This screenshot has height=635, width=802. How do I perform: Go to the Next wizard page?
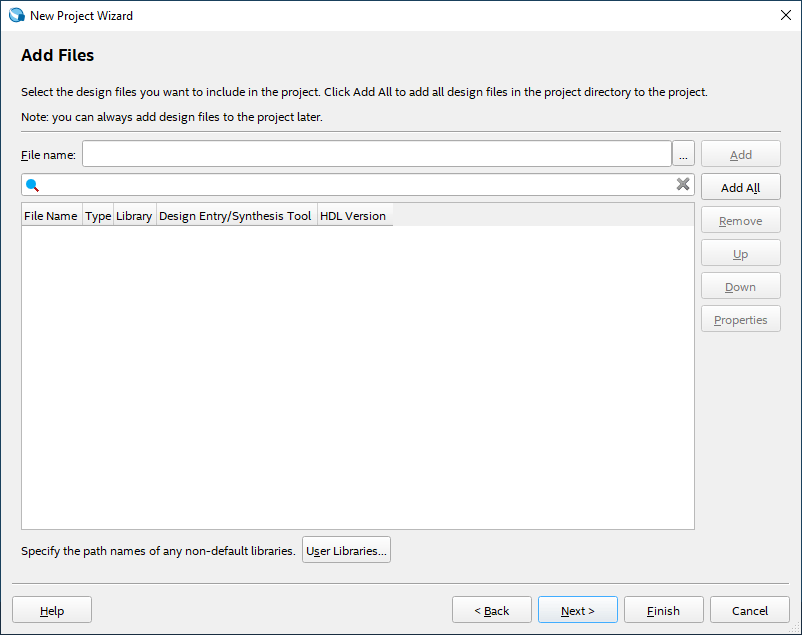point(577,611)
